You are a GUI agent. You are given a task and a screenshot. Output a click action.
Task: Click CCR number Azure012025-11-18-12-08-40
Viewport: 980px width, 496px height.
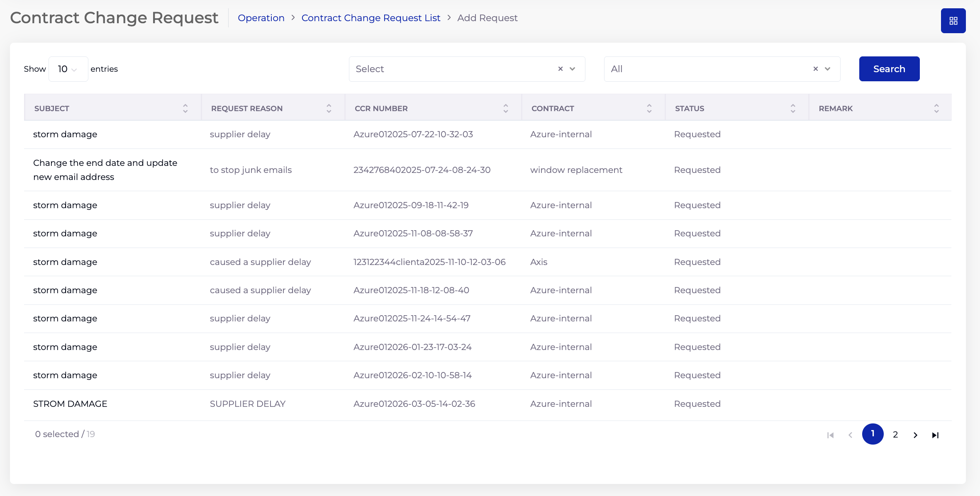tap(411, 290)
